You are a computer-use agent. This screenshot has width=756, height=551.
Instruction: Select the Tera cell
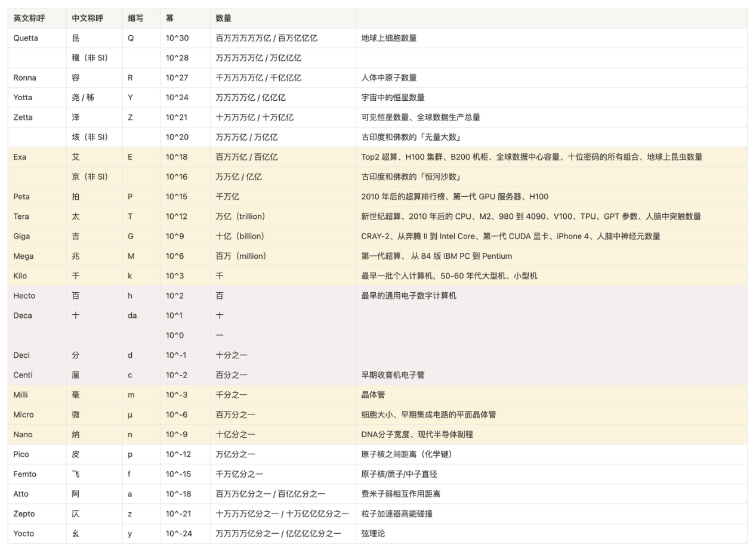[37, 216]
